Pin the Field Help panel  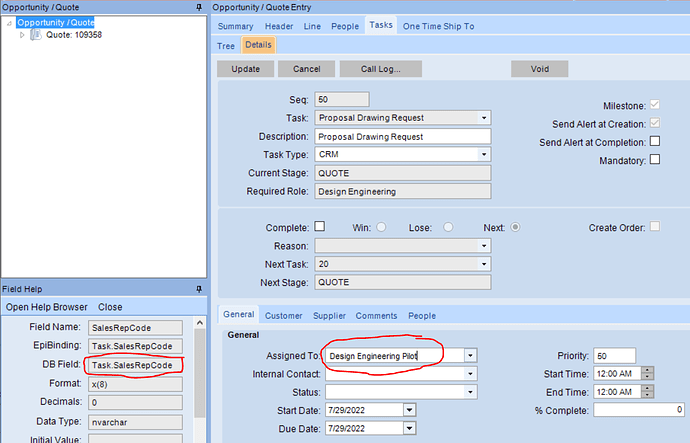tap(199, 289)
